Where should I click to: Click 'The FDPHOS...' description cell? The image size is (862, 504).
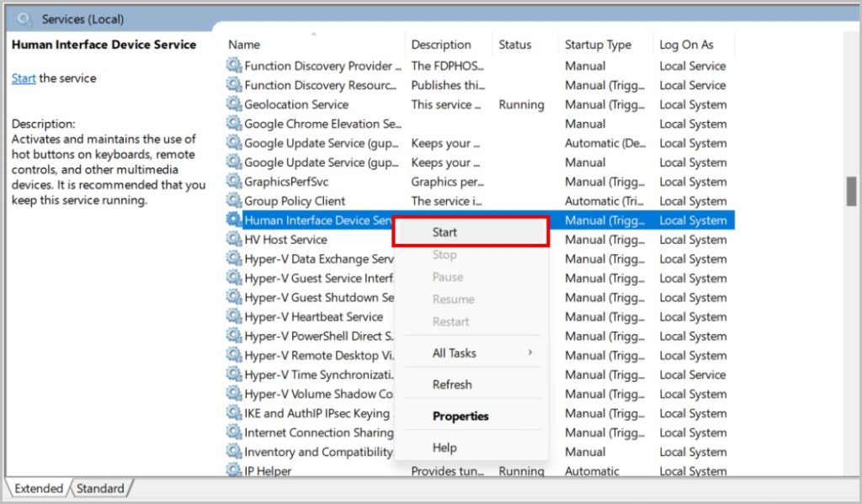click(448, 66)
